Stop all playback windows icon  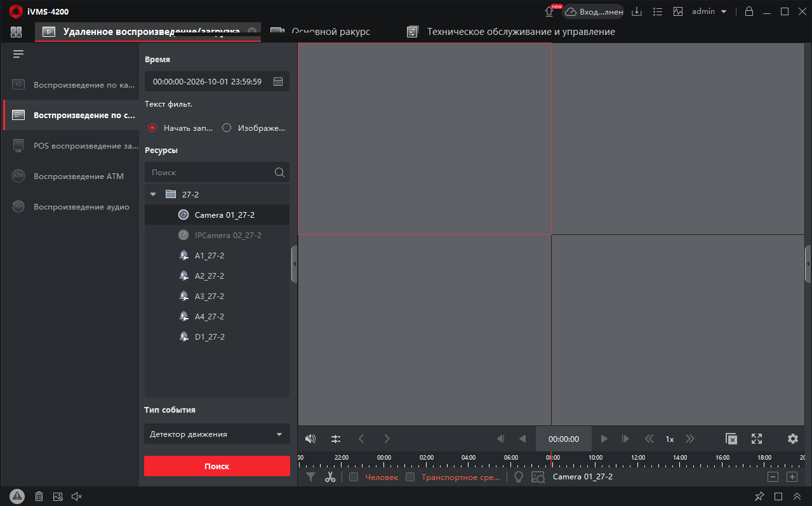731,439
